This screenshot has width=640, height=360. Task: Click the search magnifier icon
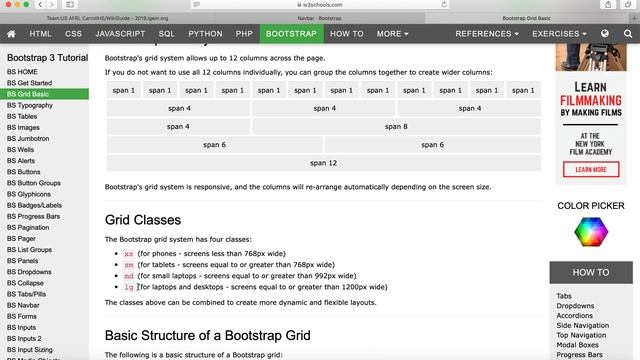(628, 34)
